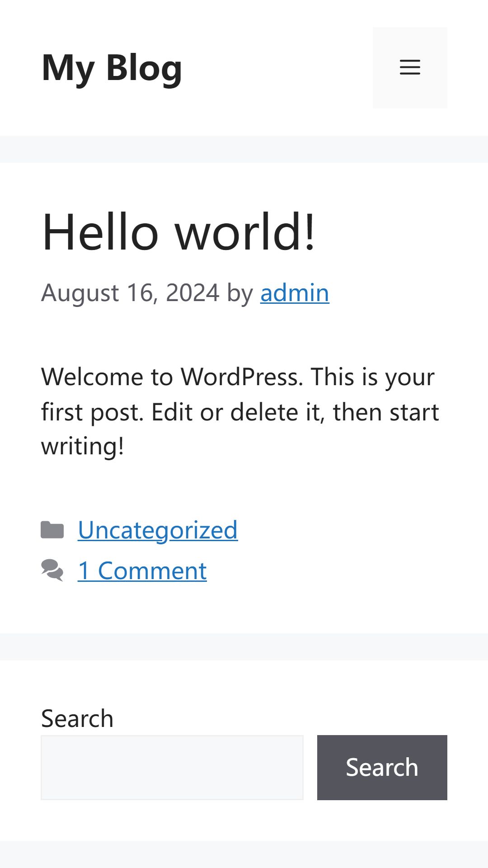Select the word WordPress in post body

242,377
